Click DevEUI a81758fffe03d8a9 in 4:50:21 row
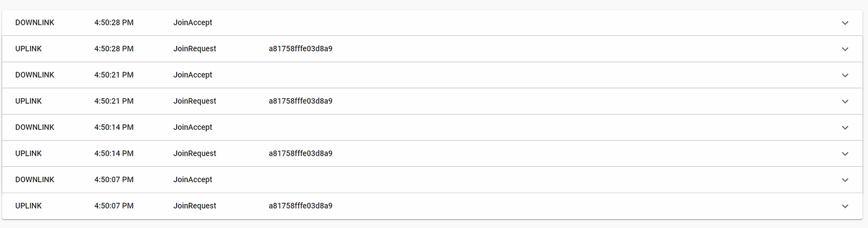The width and height of the screenshot is (868, 228). (301, 101)
